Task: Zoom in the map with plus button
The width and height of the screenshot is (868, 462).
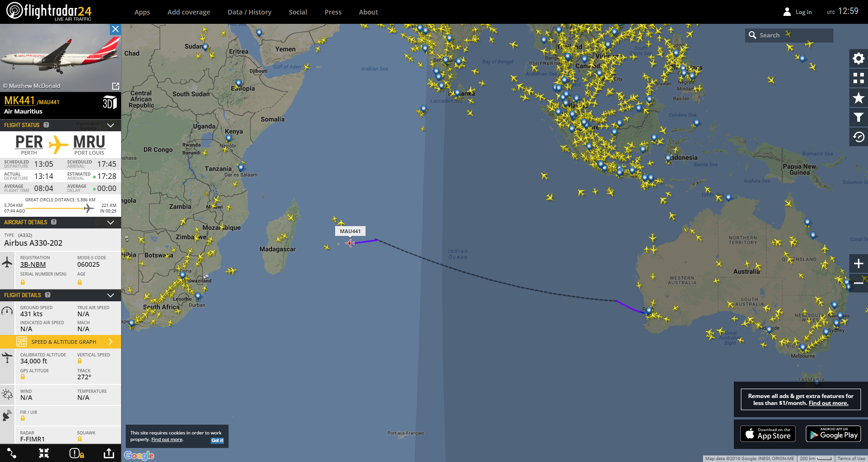Action: click(858, 263)
